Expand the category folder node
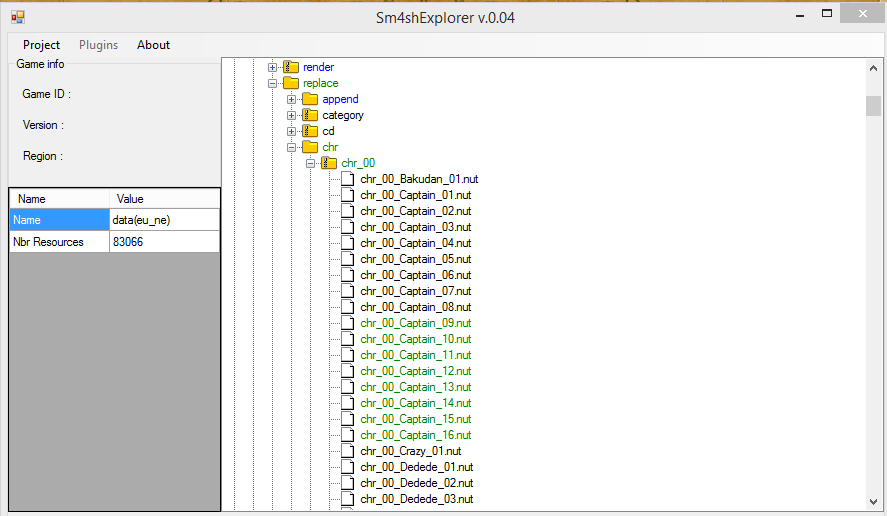 click(x=291, y=115)
